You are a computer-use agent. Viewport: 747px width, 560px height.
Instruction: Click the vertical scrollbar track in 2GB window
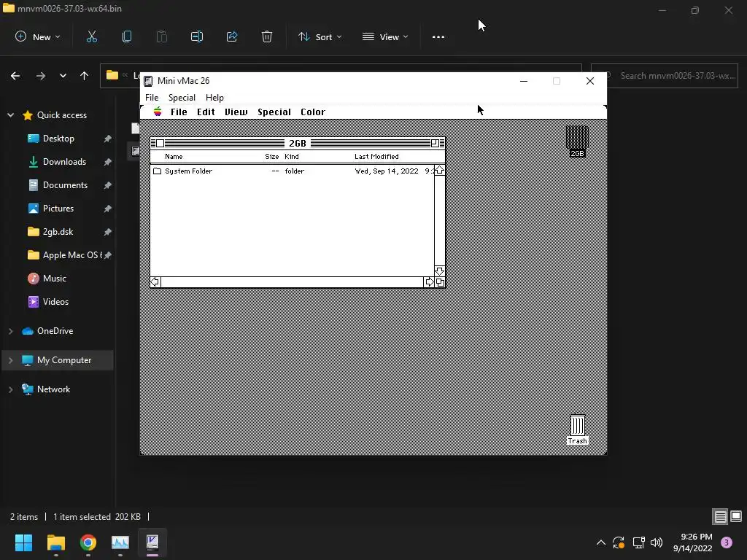[439, 220]
